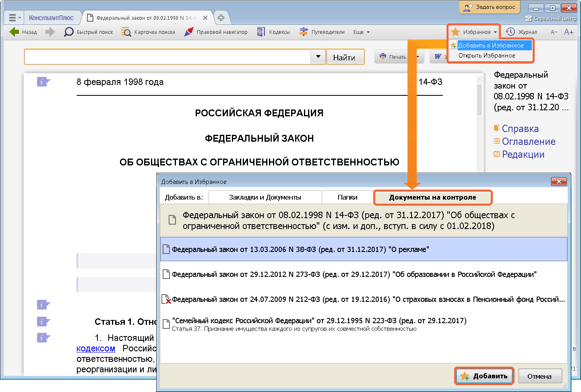581x392 pixels.
Task: Increase font size with A+ button
Action: coord(569,32)
